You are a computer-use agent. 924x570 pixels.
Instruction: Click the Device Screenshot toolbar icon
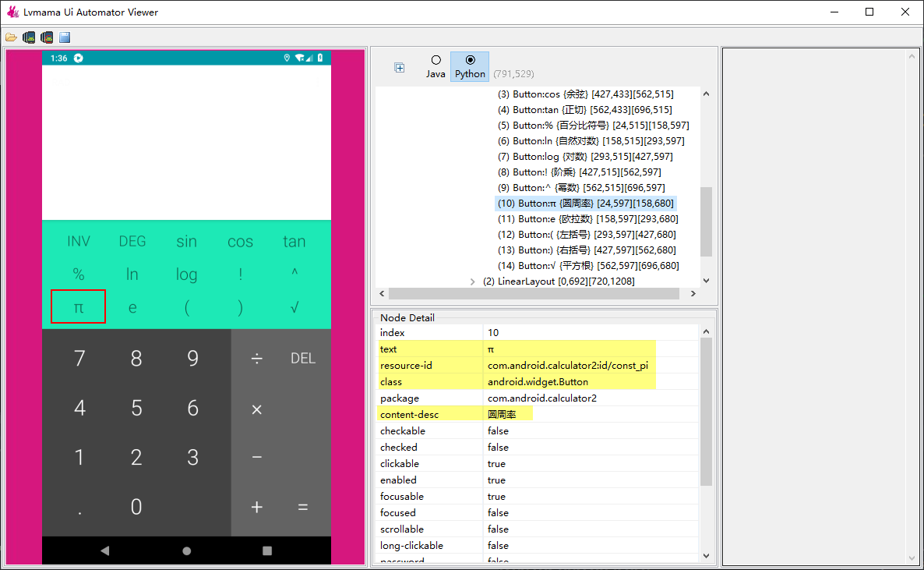(x=29, y=37)
